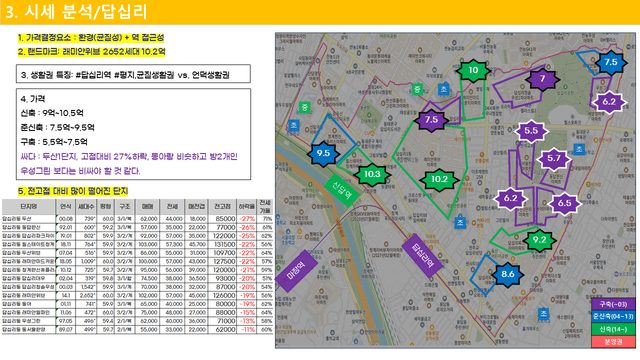Select the 답십리역 station label
The width and height of the screenshot is (640, 360).
(x=422, y=255)
